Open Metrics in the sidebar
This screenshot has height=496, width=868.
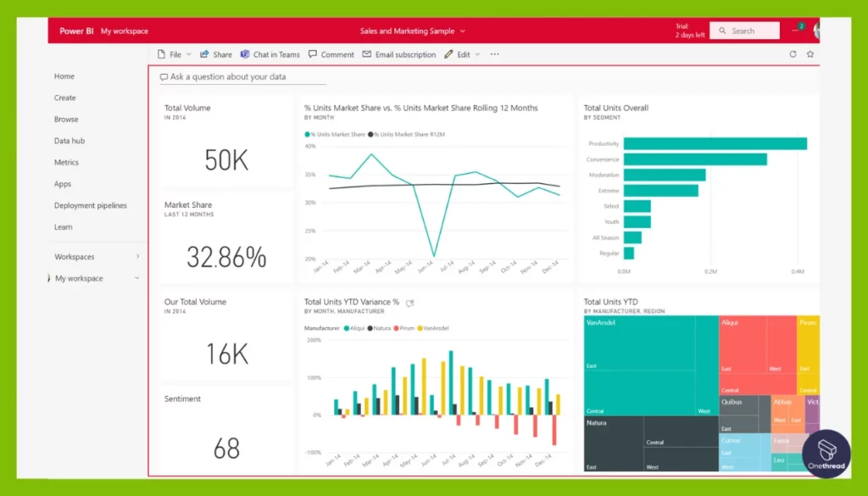point(66,163)
